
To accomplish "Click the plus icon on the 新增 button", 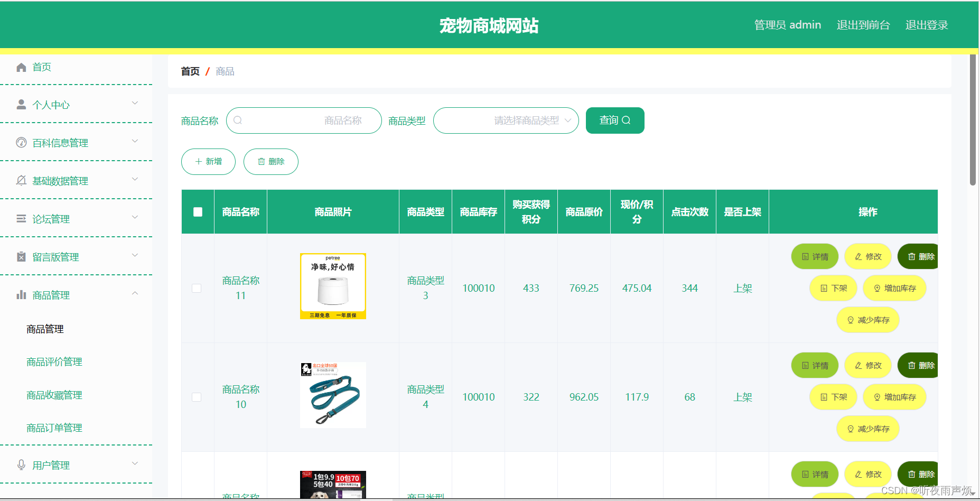I will point(199,162).
